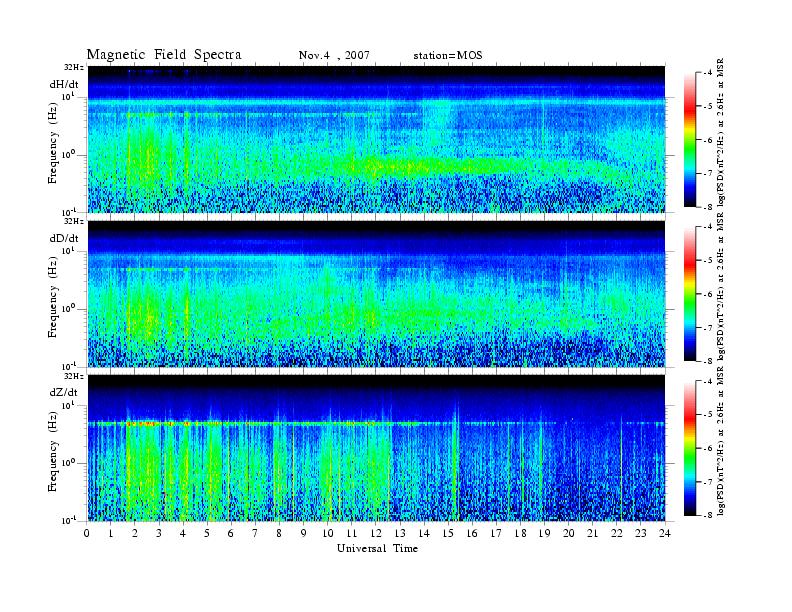Click the time axis tick "7"

point(255,533)
